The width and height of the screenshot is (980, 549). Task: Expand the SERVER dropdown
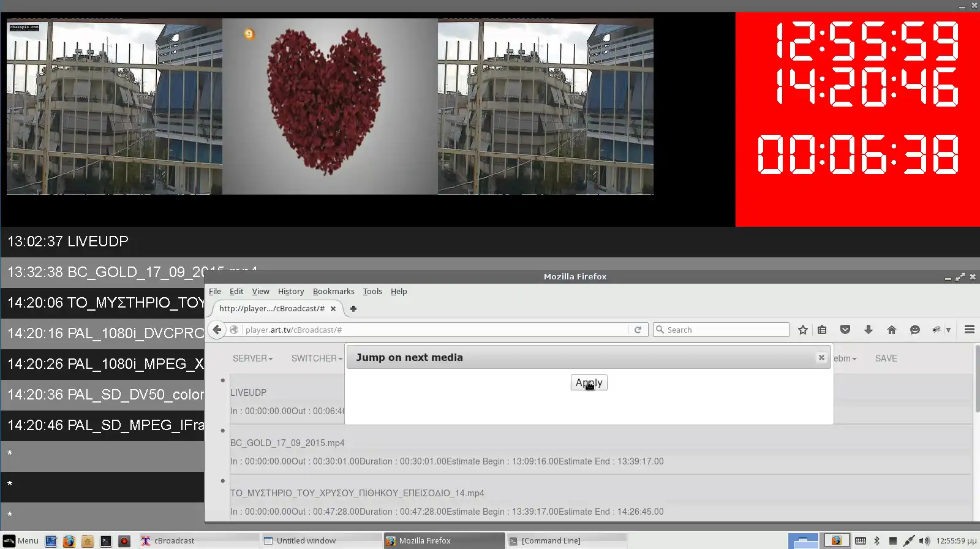coord(252,358)
